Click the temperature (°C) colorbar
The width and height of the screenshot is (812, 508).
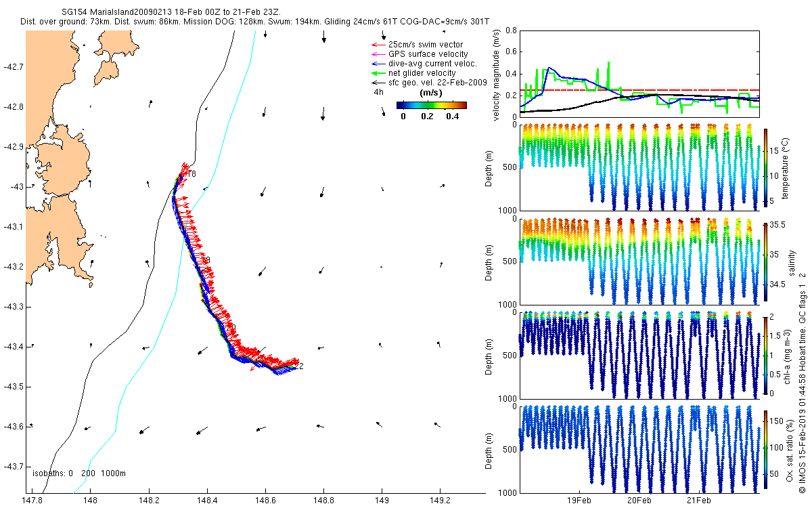765,167
